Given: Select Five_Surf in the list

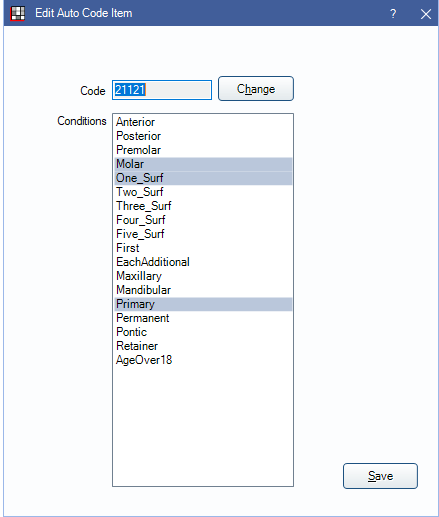Looking at the screenshot, I should point(203,234).
